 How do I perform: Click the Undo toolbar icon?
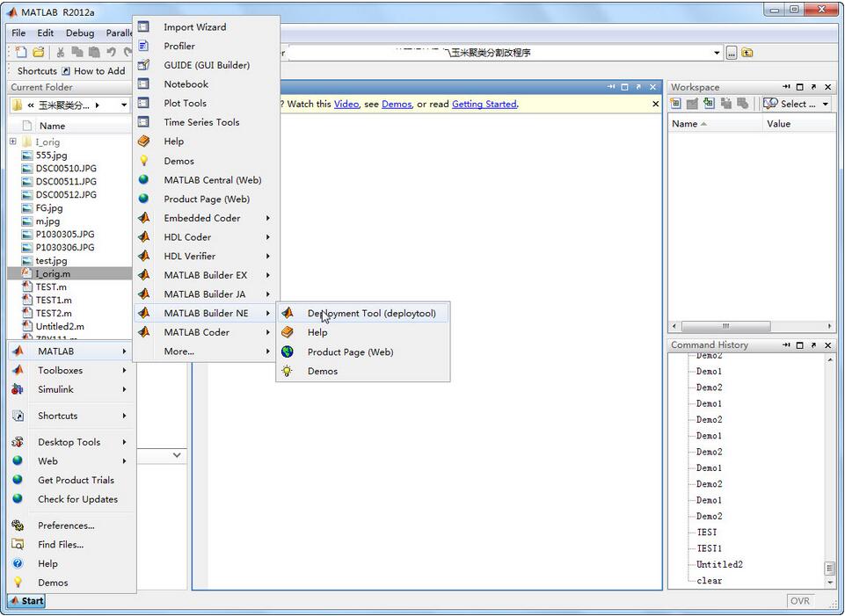click(x=111, y=52)
